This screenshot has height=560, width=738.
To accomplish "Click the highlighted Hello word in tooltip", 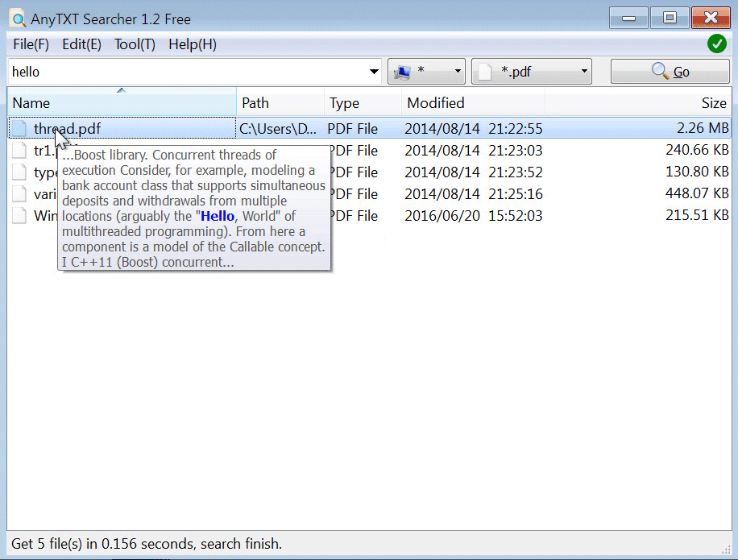I will point(218,216).
